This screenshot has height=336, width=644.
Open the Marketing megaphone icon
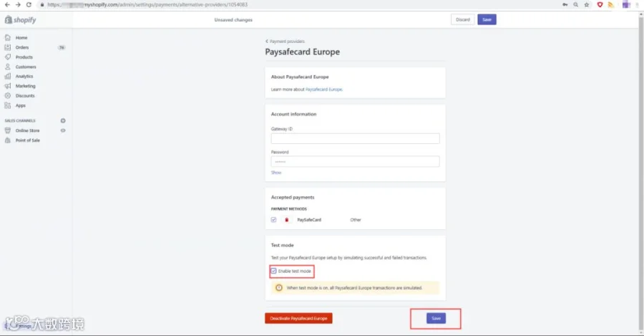pos(7,86)
